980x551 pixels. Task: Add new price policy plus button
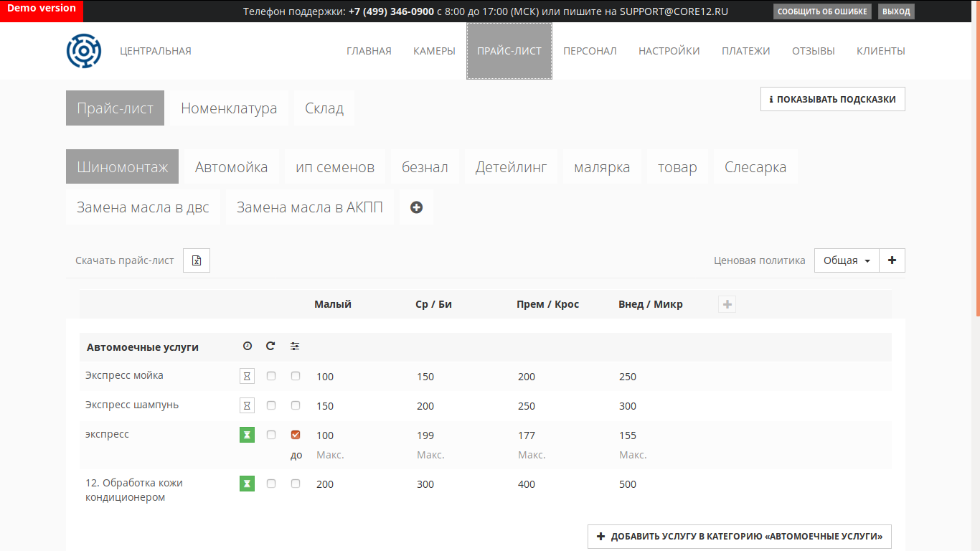(892, 260)
